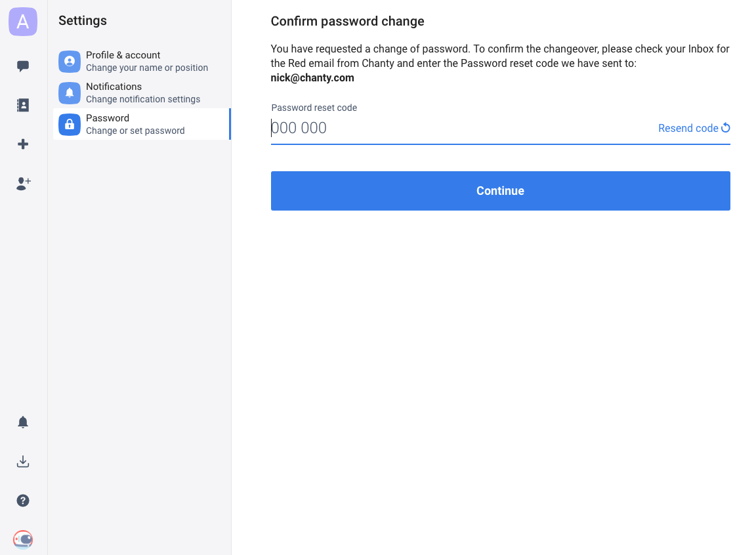Select the Password settings item
Viewport: 756px width, 555px height.
point(142,124)
